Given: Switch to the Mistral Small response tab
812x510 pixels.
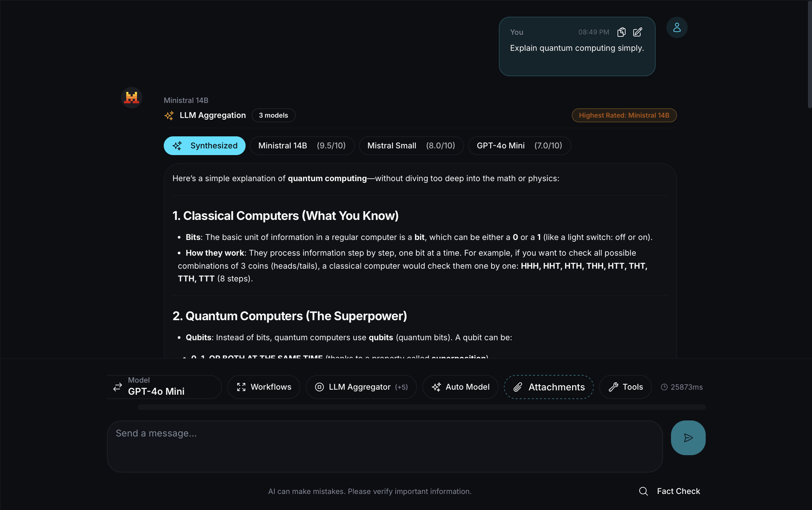Looking at the screenshot, I should (411, 145).
